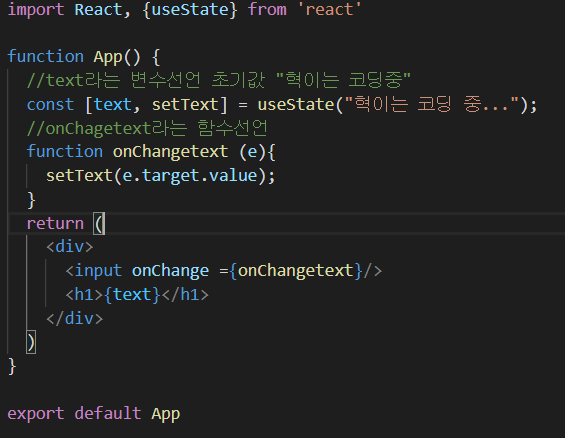Click the 'import' keyword on the first line
Screen dimensions: 565x438
coord(36,9)
